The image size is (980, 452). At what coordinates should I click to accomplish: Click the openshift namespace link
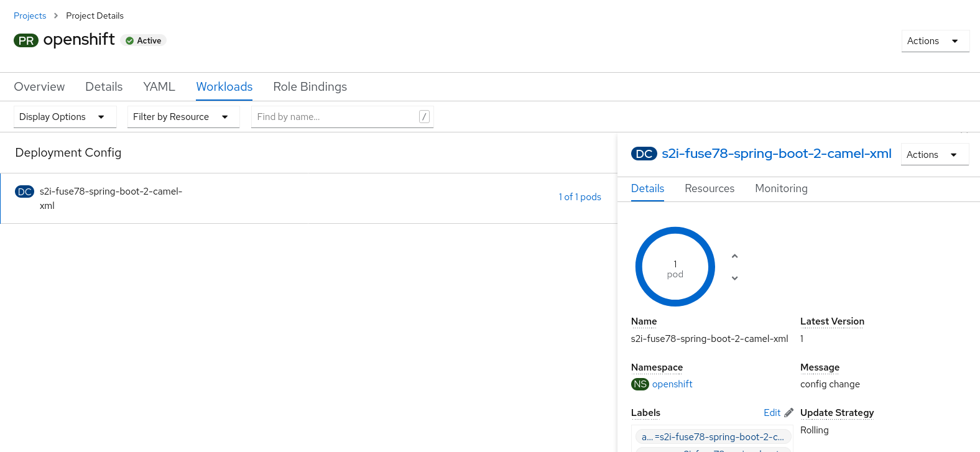coord(672,384)
